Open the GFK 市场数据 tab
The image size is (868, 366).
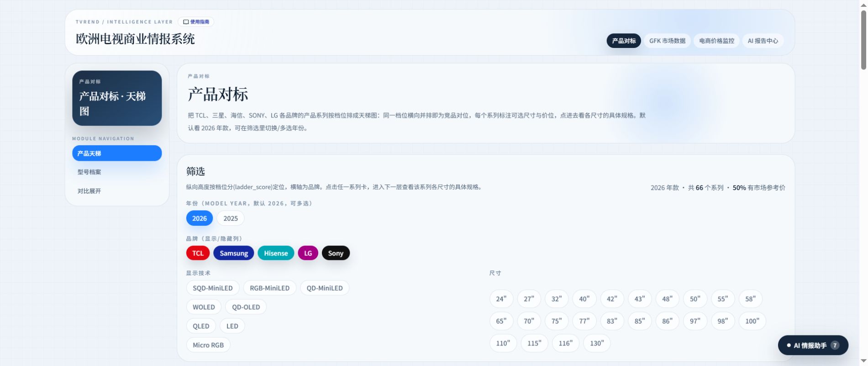click(667, 41)
